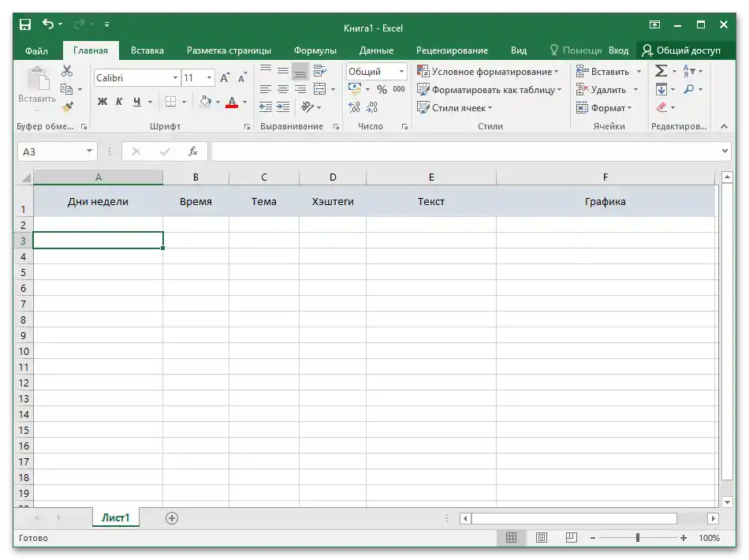Click the Fill down icon
This screenshot has width=749, height=560.
pos(661,89)
